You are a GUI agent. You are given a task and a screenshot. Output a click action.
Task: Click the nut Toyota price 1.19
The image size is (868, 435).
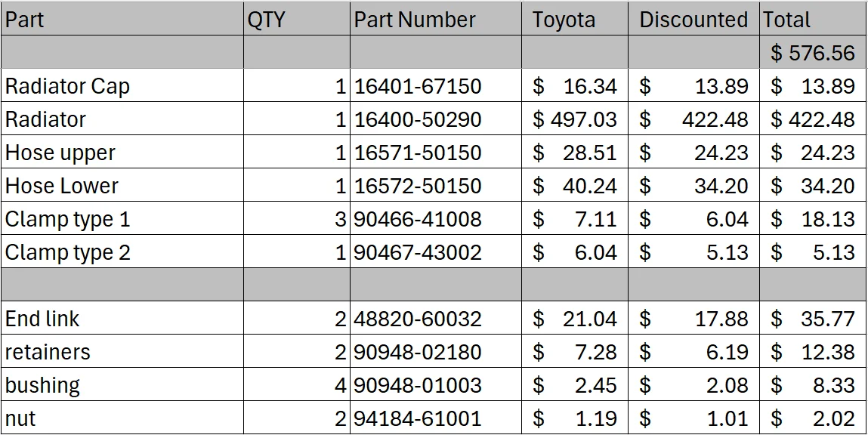click(x=575, y=418)
